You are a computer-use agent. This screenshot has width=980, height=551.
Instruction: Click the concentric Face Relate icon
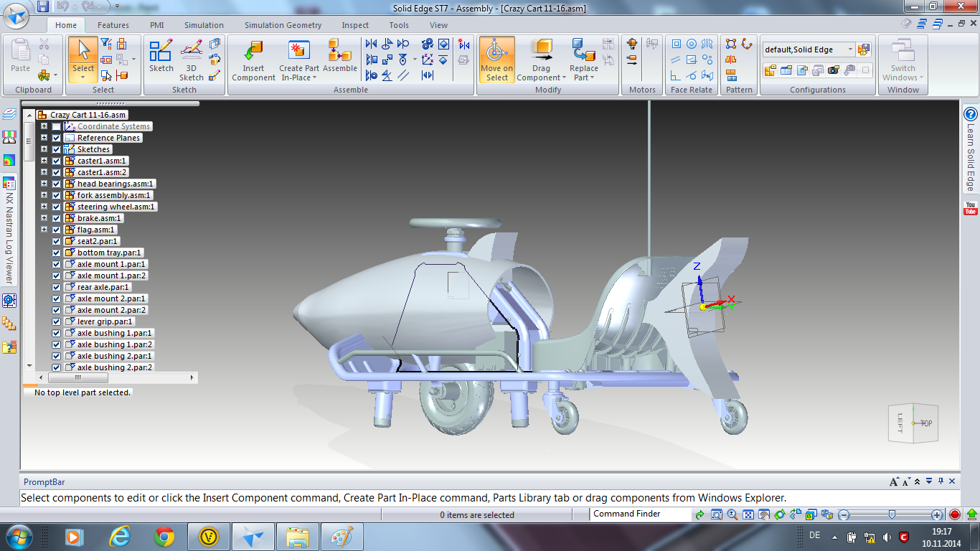coord(692,44)
